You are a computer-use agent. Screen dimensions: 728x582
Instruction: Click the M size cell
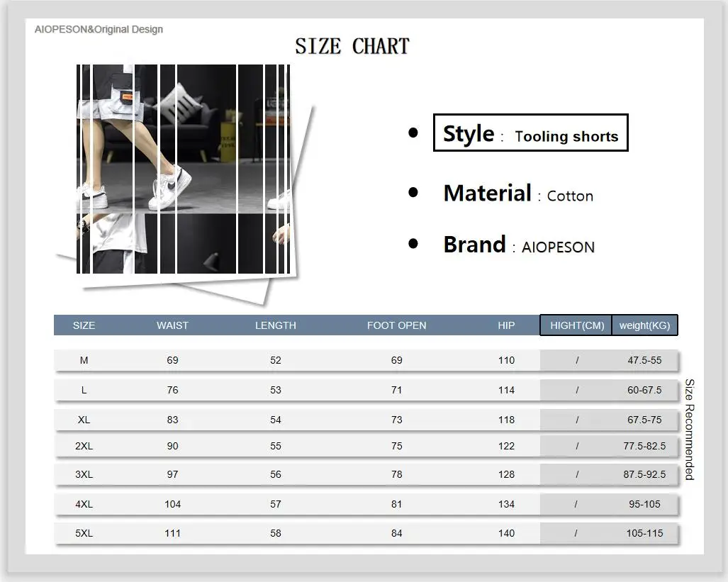pos(84,360)
